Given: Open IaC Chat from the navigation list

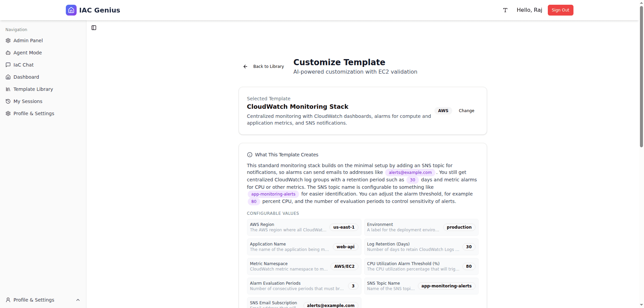Looking at the screenshot, I should point(23,65).
